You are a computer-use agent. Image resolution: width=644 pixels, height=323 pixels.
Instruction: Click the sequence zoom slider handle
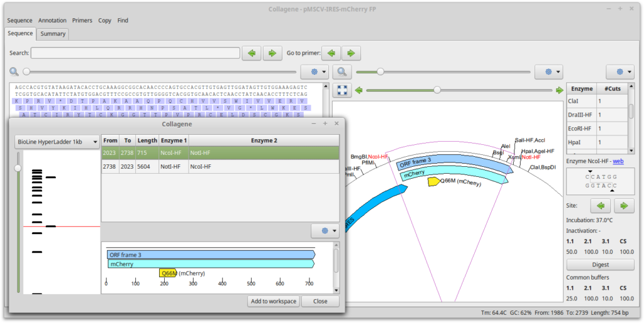click(x=26, y=72)
